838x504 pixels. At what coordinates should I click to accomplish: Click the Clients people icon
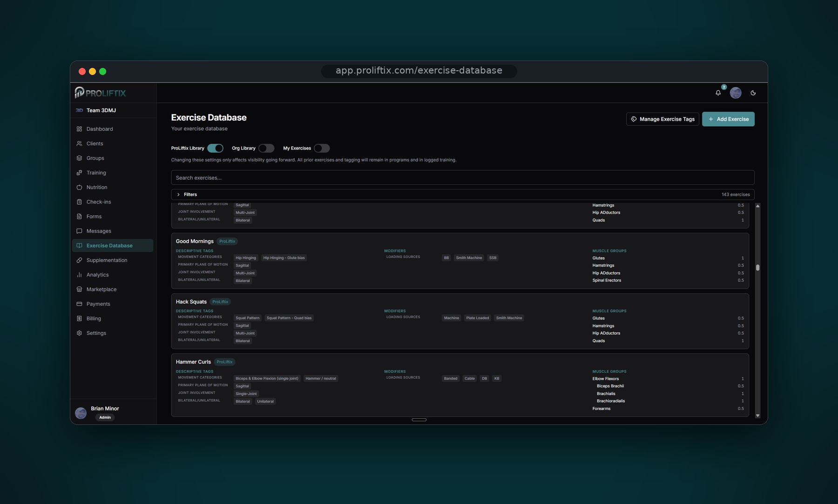(x=79, y=143)
